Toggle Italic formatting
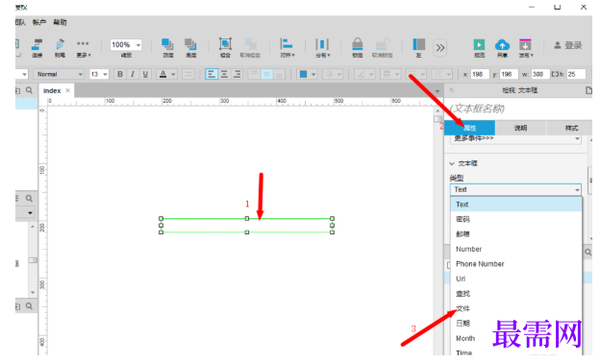The image size is (600, 364). click(133, 74)
